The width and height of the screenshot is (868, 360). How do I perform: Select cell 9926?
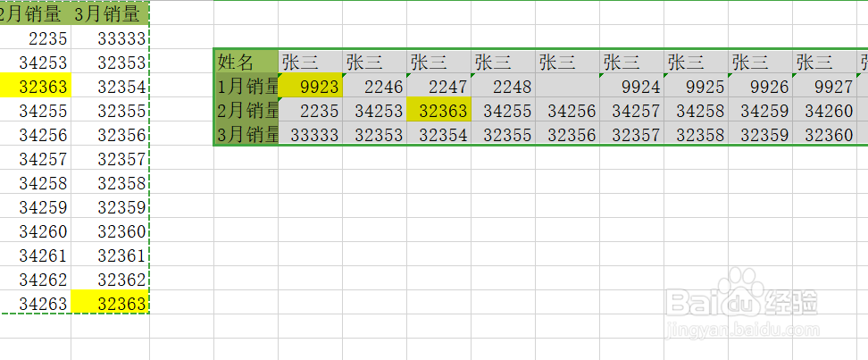click(x=760, y=85)
